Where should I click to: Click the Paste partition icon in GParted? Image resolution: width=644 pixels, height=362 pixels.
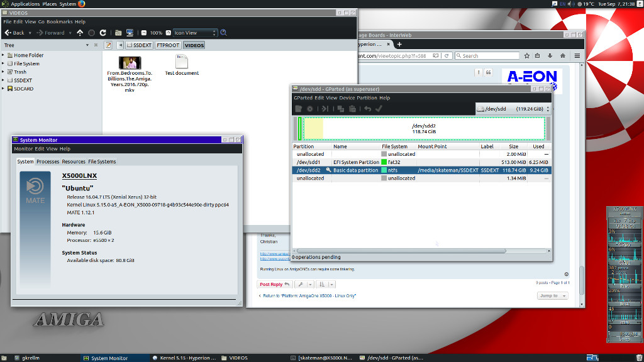tap(352, 109)
